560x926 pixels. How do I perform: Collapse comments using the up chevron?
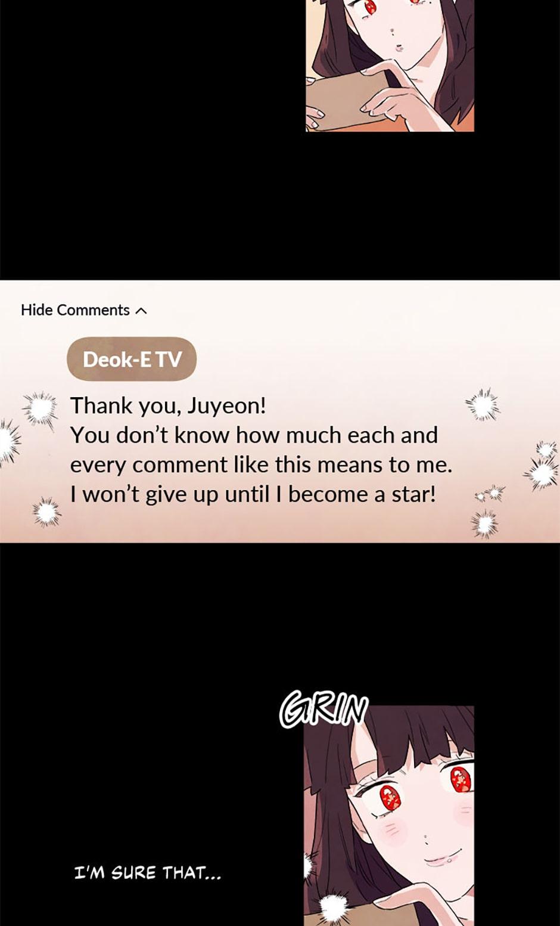pos(141,311)
